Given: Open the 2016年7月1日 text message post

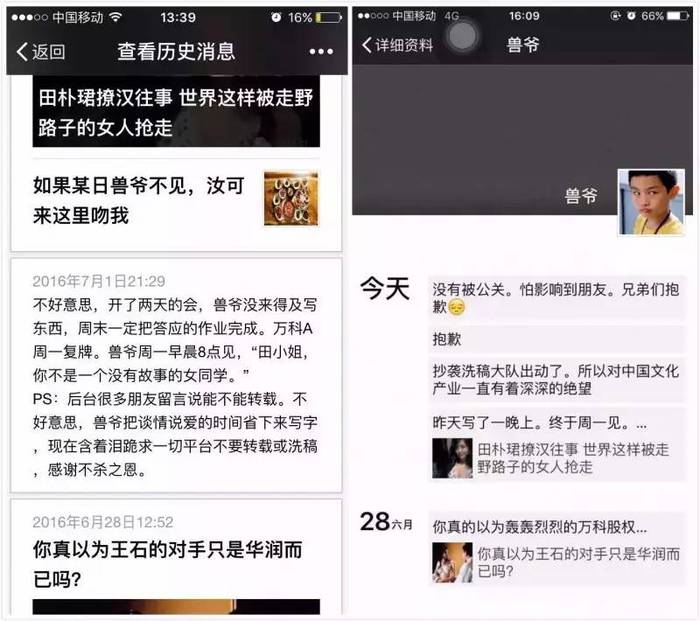Looking at the screenshot, I should [176, 375].
